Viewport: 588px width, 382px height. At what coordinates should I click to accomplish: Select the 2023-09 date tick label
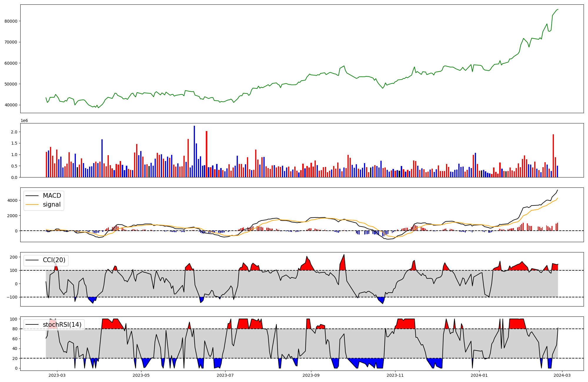tap(311, 375)
